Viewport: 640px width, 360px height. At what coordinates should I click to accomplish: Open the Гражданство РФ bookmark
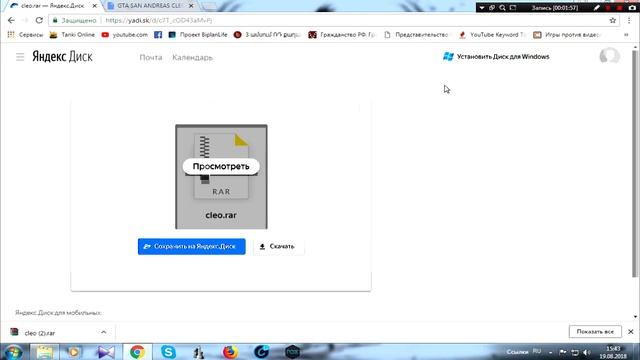click(342, 35)
